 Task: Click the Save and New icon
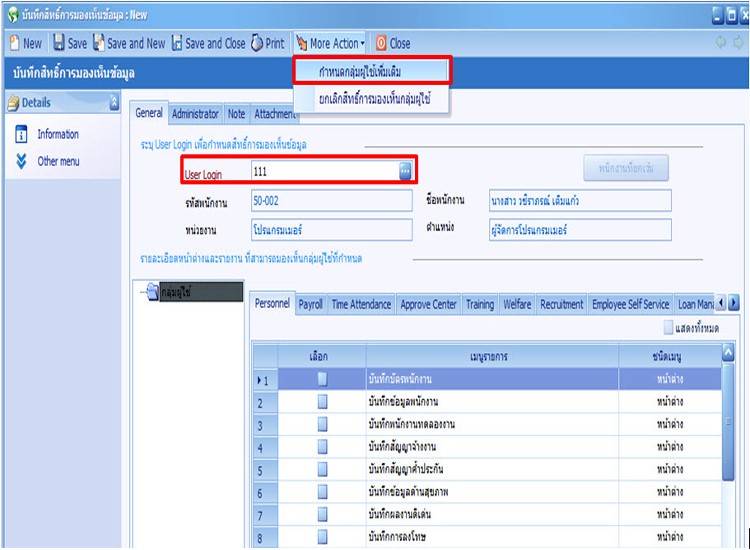point(99,44)
